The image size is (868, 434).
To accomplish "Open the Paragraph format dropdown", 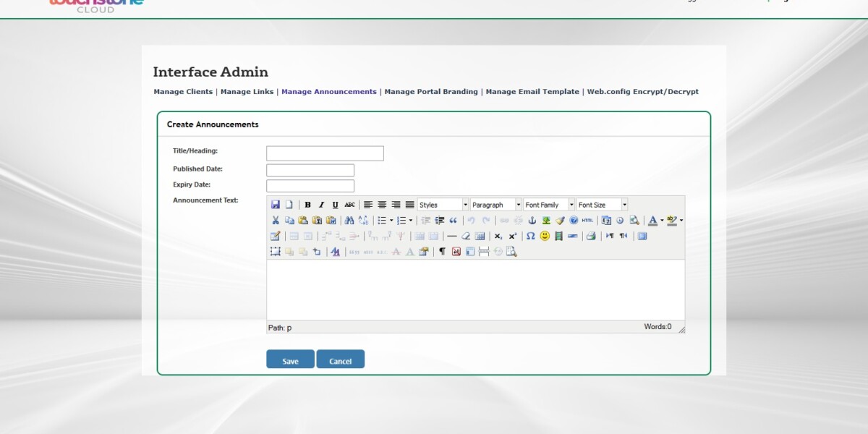I will (495, 204).
